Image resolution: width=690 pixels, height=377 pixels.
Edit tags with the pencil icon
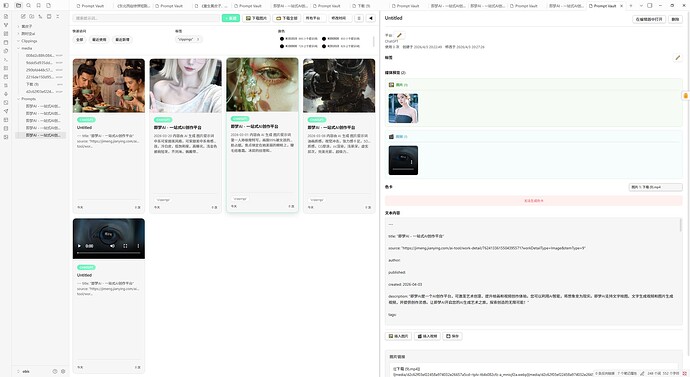(x=678, y=58)
